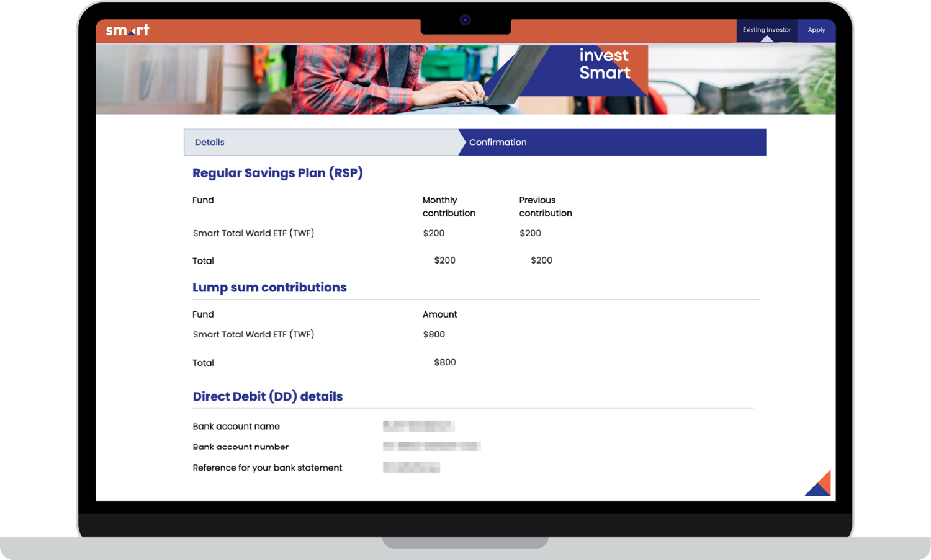This screenshot has width=931, height=560.
Task: Click the Smart logo in header
Action: click(x=127, y=30)
